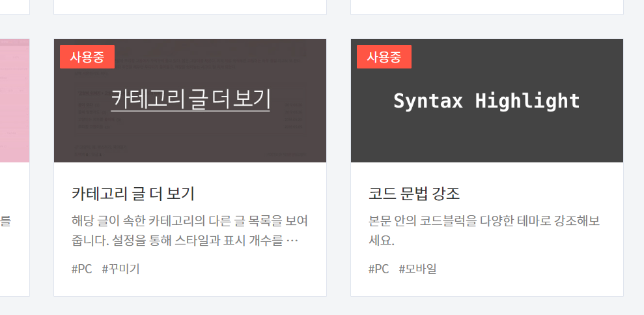Click the #모바일 tag
The width and height of the screenshot is (644, 315).
(417, 269)
